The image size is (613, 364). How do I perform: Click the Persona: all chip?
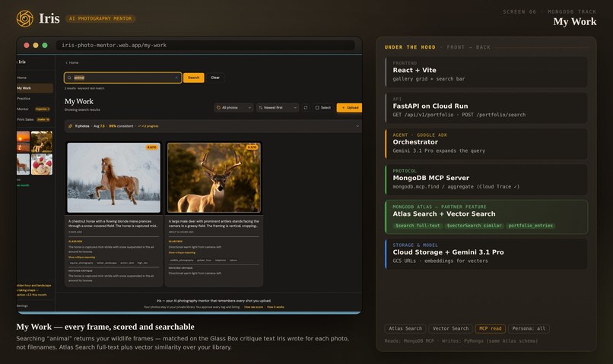point(529,329)
